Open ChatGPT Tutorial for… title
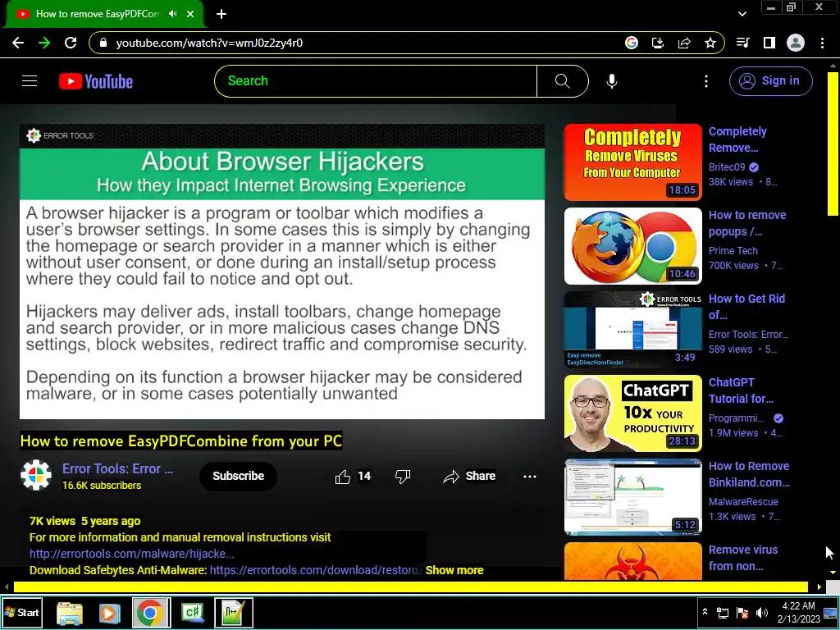Viewport: 840px width, 630px height. (x=741, y=390)
